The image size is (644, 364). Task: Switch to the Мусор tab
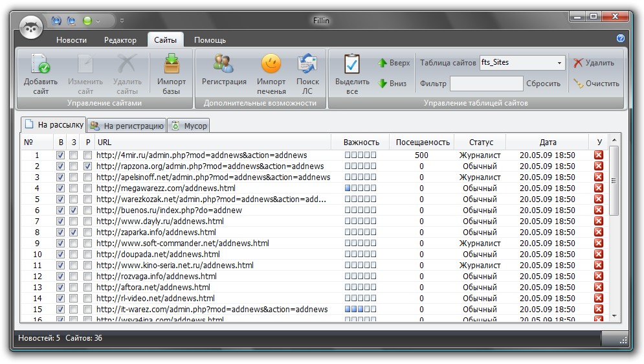point(188,126)
